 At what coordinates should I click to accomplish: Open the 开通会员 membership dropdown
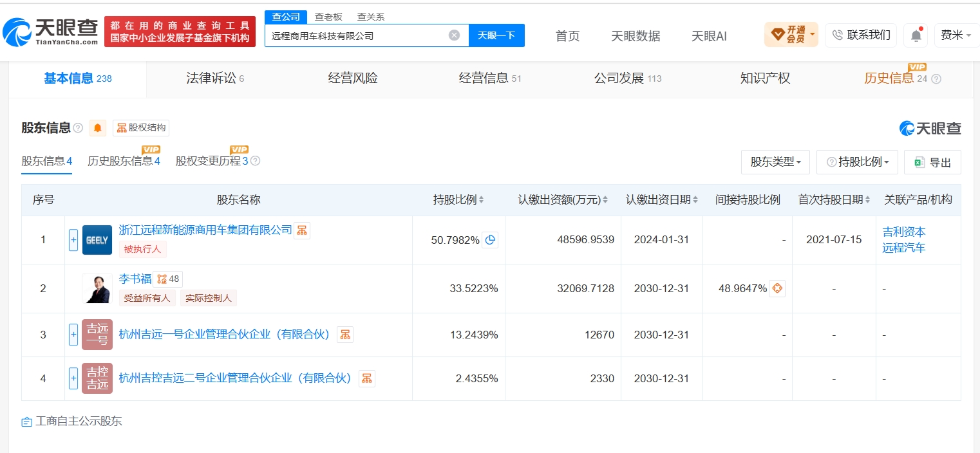[x=791, y=35]
